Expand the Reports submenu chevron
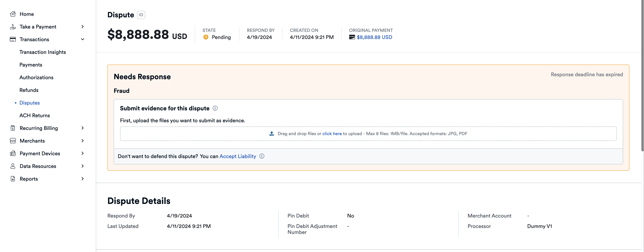The height and width of the screenshot is (252, 644). [x=83, y=179]
